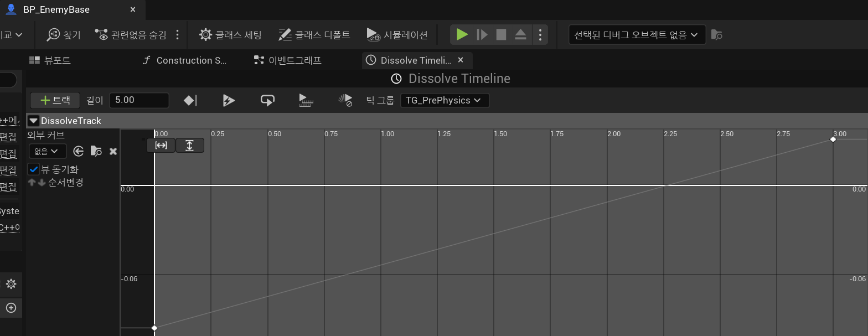
Task: Toggle Use Last Keyframe icon
Action: tap(190, 100)
